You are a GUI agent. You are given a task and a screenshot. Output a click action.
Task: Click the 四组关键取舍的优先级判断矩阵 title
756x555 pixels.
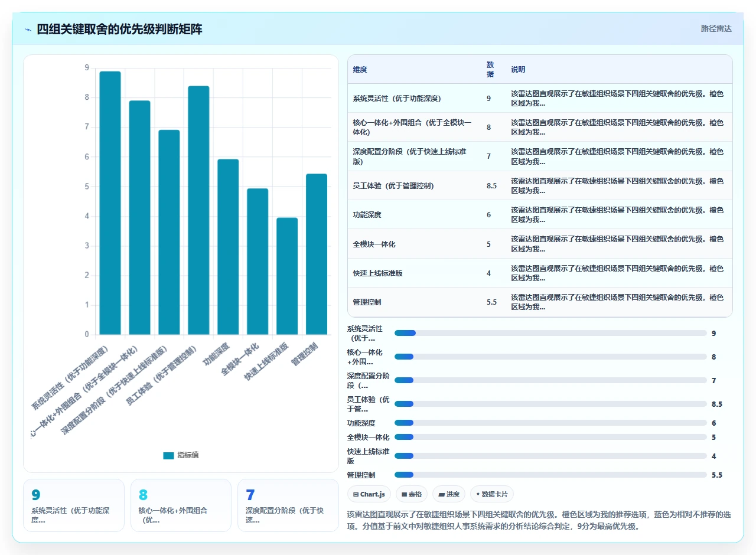pyautogui.click(x=119, y=29)
